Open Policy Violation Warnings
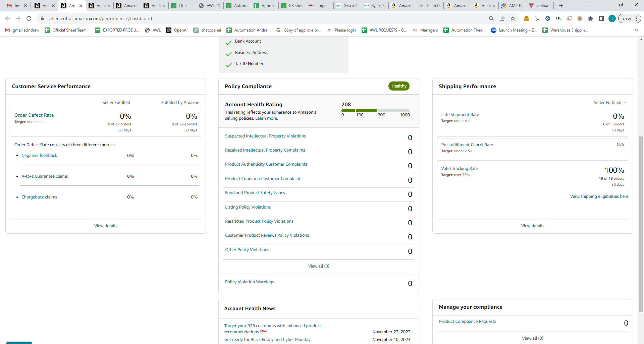644x344 pixels. tap(250, 282)
